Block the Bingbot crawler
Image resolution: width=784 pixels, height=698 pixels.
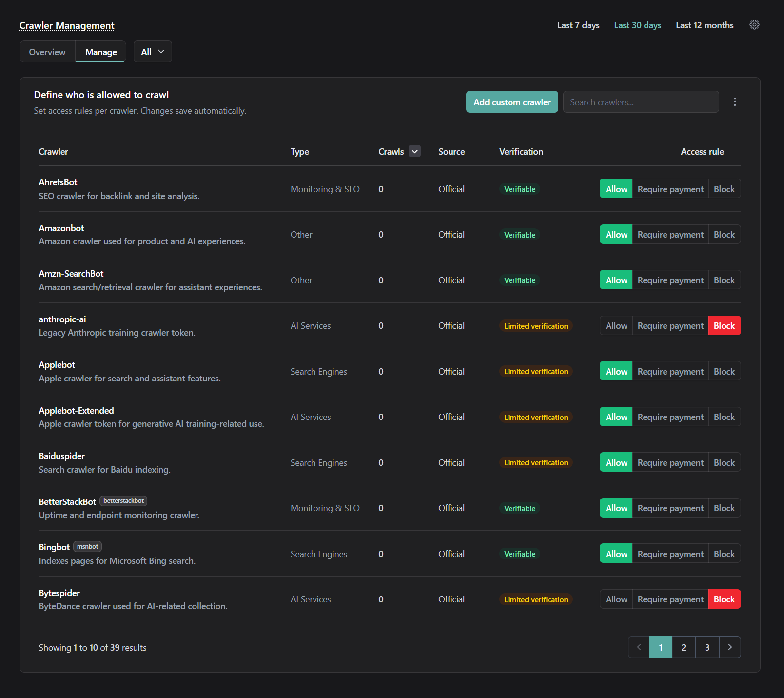click(724, 554)
